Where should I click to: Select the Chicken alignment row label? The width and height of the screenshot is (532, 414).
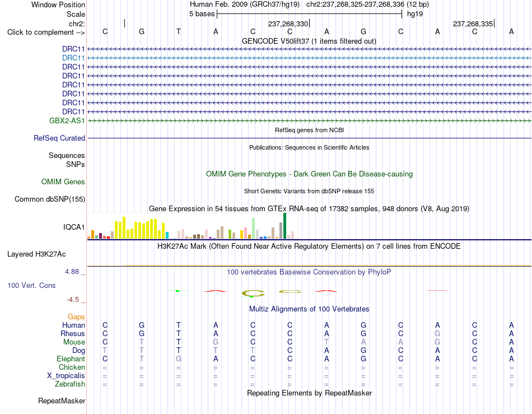click(x=72, y=367)
